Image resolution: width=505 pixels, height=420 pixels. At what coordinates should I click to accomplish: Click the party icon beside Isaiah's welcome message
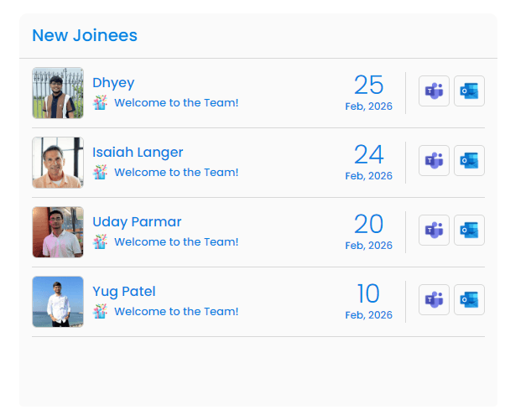click(100, 172)
